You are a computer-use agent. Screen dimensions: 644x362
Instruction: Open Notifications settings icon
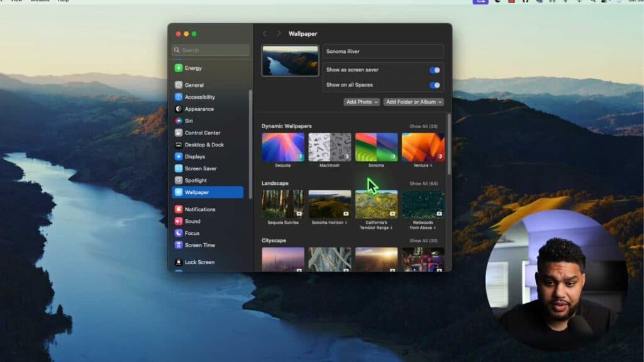click(x=178, y=209)
